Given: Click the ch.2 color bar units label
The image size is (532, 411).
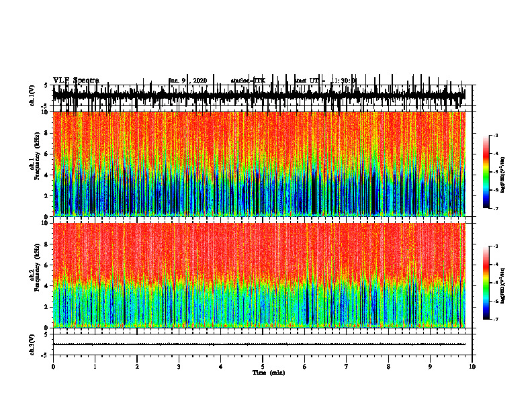Looking at the screenshot, I should (503, 285).
